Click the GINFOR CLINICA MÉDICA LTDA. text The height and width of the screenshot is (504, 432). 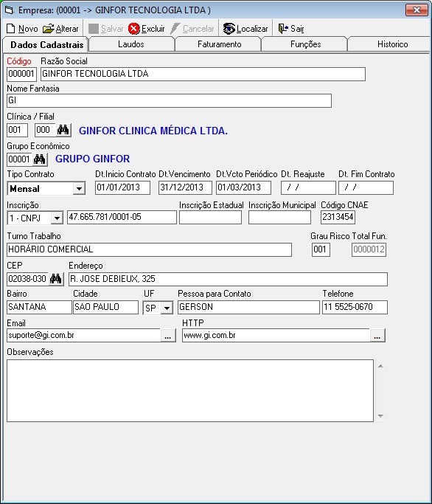(x=153, y=131)
